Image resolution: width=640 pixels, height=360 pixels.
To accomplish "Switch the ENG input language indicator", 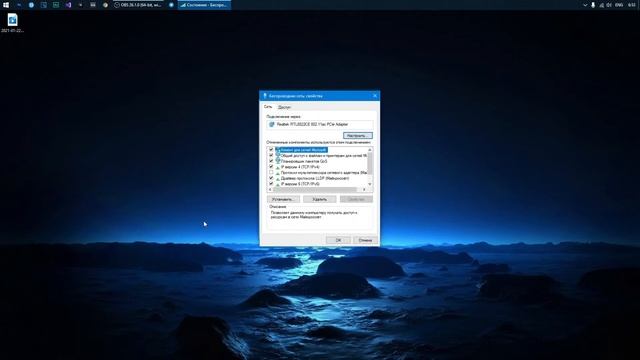I will (619, 5).
